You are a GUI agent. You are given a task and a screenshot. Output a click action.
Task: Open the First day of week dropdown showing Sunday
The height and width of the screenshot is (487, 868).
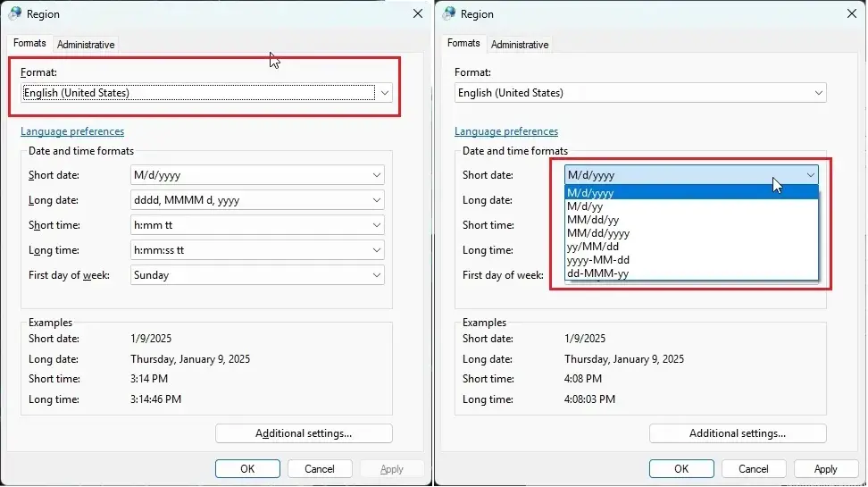[x=257, y=275]
